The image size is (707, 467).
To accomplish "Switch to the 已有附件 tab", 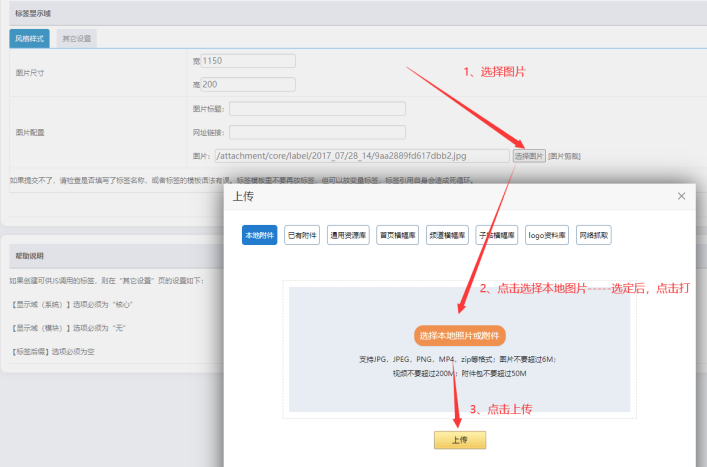I will click(301, 236).
